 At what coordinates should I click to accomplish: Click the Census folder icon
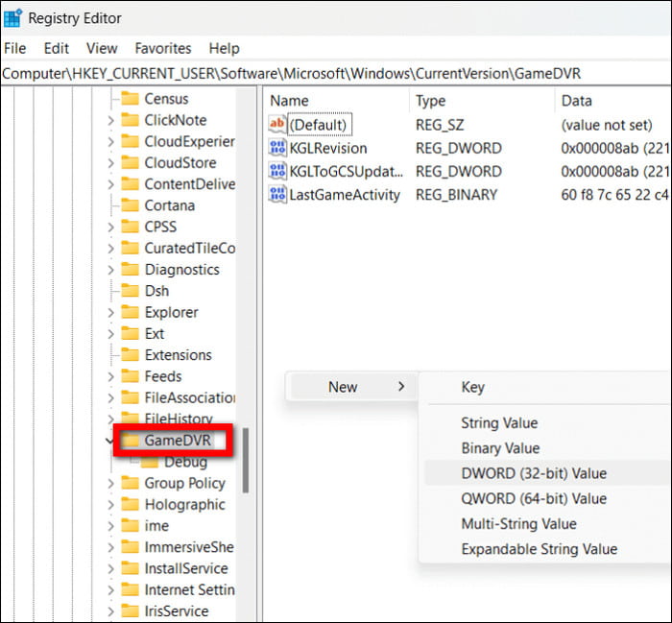tap(130, 99)
